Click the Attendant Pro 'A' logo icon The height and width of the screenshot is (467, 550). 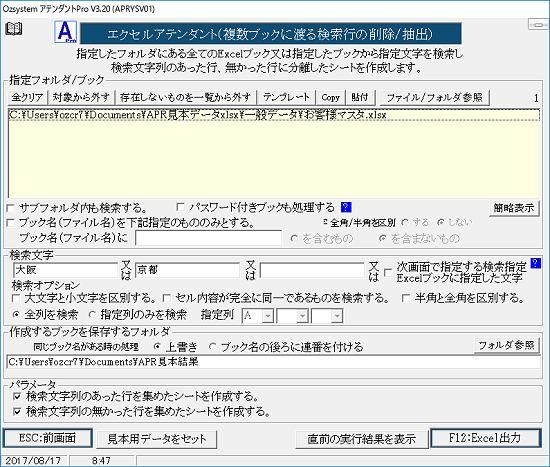tap(66, 32)
